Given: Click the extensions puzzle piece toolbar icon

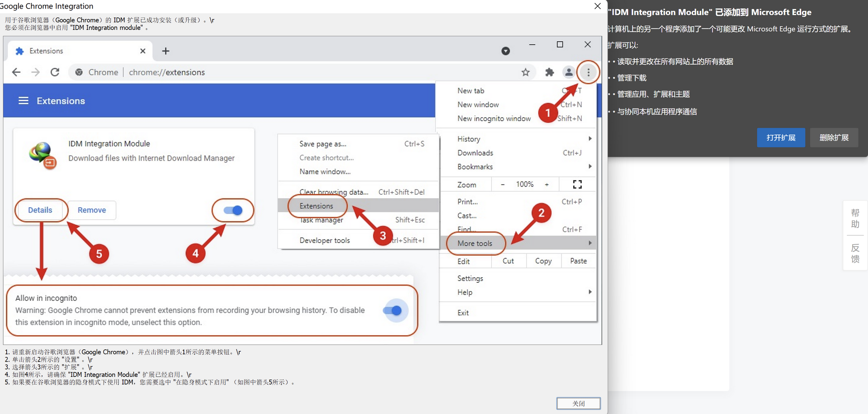Looking at the screenshot, I should (549, 72).
